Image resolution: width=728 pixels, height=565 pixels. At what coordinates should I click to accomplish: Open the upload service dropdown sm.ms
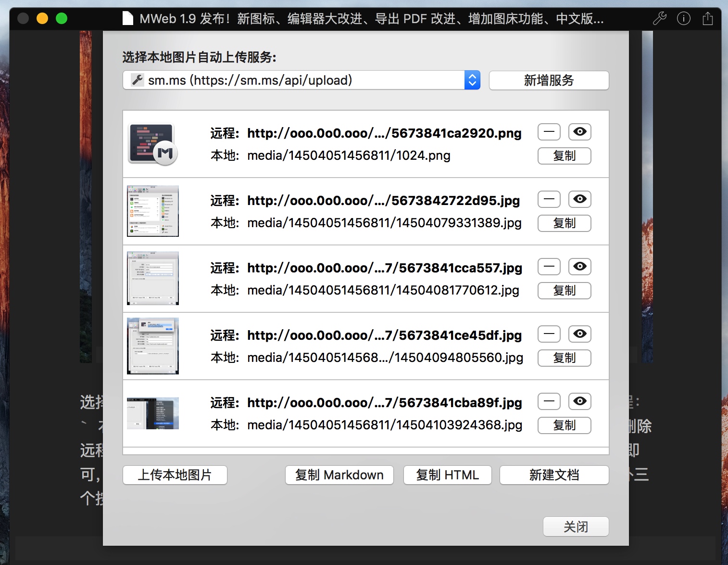[301, 80]
